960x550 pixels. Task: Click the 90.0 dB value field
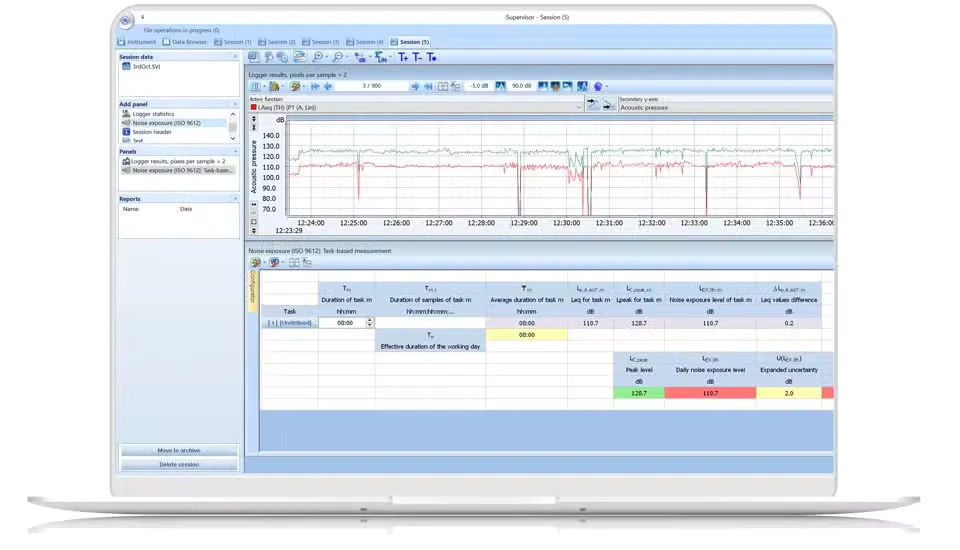tap(521, 86)
